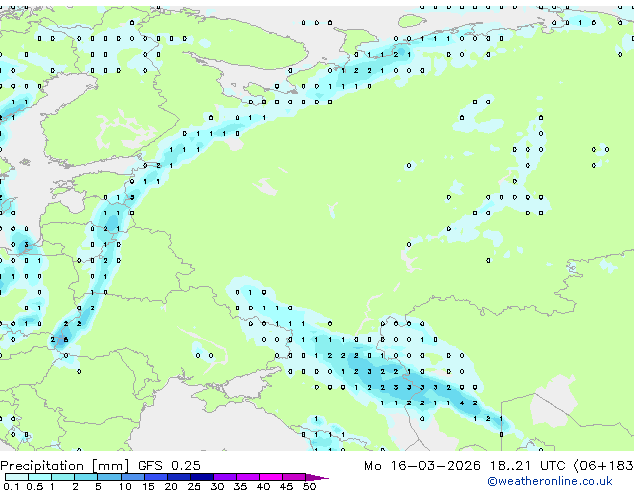The image size is (634, 490).
Task: Click the 45–50 mm legend color box
Action: coord(294,477)
